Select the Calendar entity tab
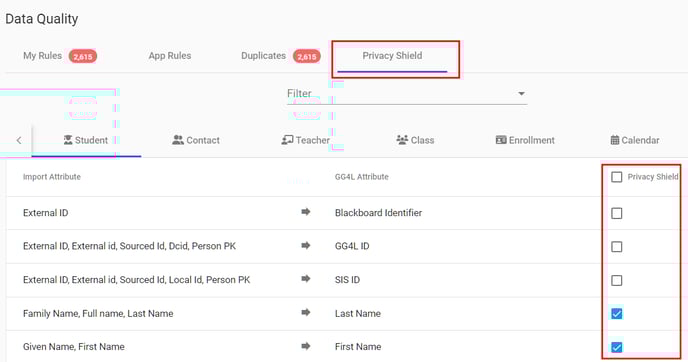This screenshot has width=688, height=362. [635, 140]
